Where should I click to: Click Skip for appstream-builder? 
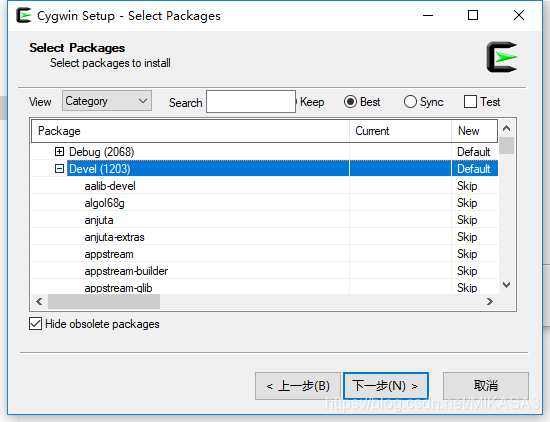467,271
